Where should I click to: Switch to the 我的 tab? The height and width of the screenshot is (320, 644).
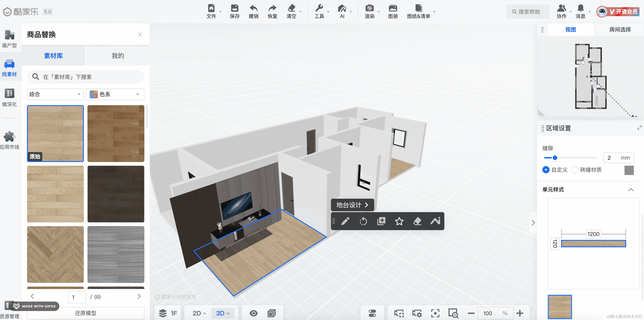(118, 56)
